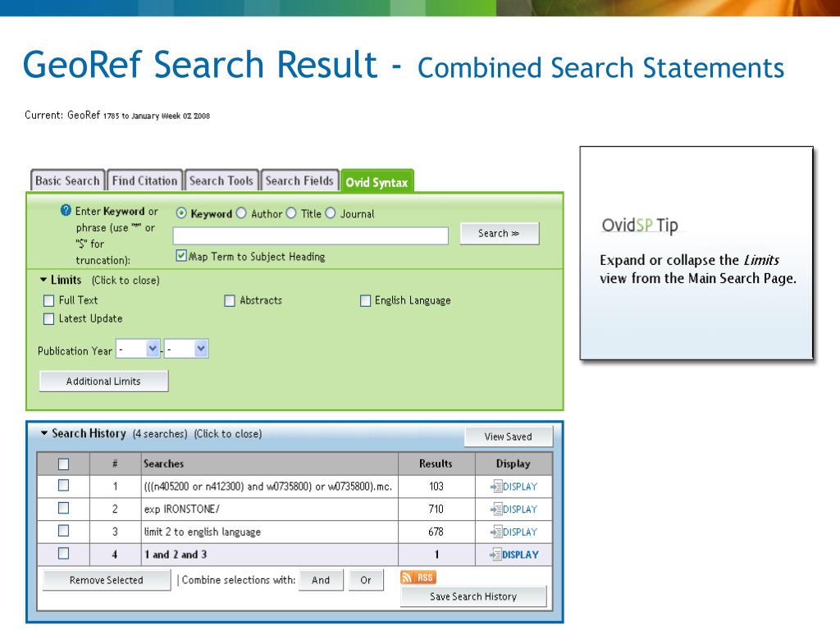Switch to the Find Citation tab
840x630 pixels.
pyautogui.click(x=144, y=180)
